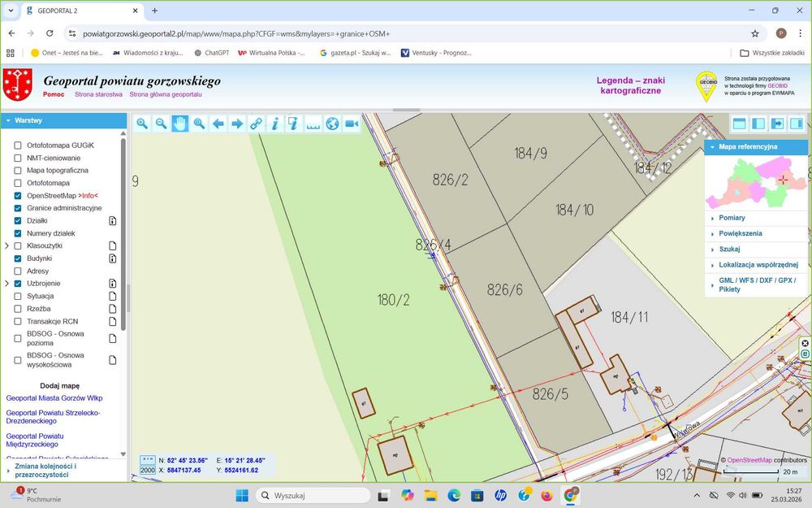The height and width of the screenshot is (508, 812).
Task: Toggle the Adresy layer checkbox
Action: (18, 271)
